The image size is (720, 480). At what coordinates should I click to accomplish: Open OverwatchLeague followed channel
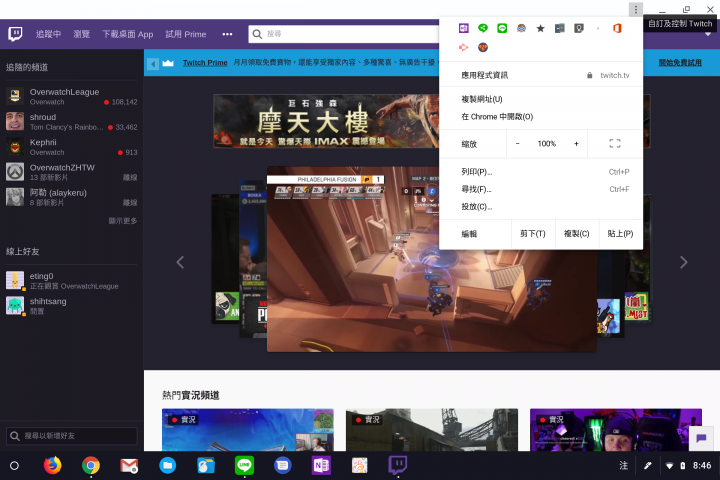(x=72, y=96)
